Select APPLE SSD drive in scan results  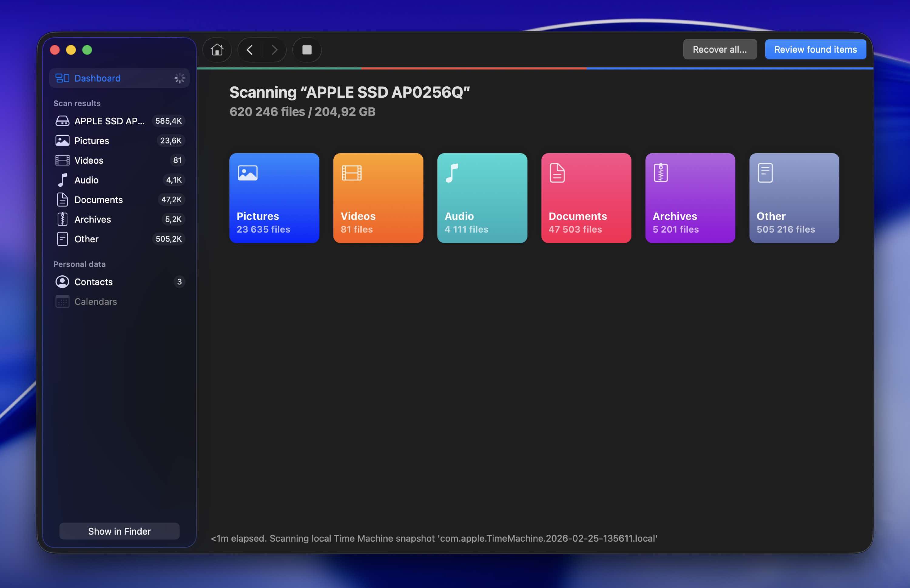coord(109,121)
